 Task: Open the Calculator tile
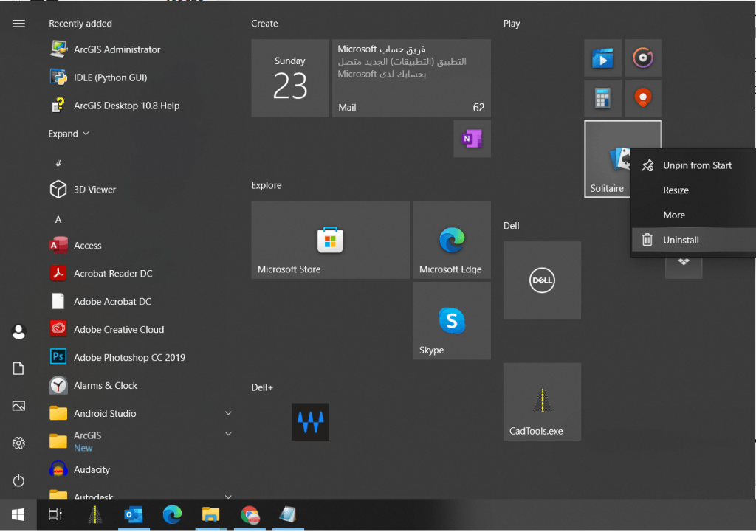coord(602,98)
